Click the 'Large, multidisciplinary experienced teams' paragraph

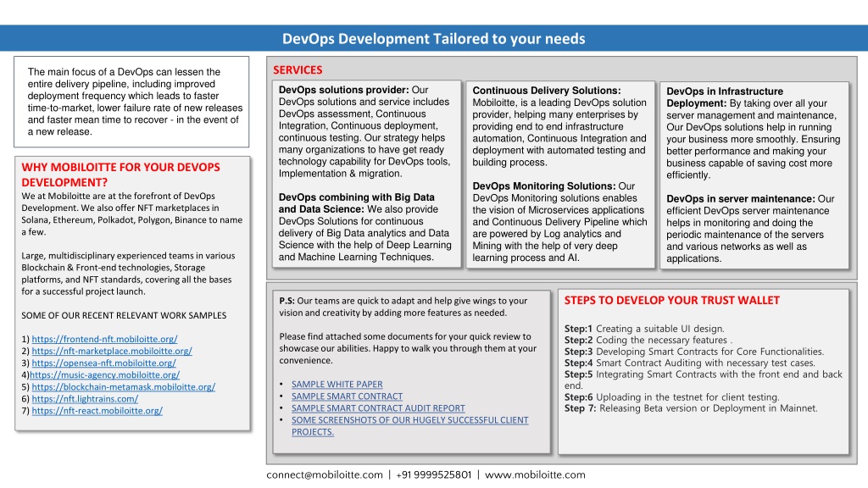(129, 274)
